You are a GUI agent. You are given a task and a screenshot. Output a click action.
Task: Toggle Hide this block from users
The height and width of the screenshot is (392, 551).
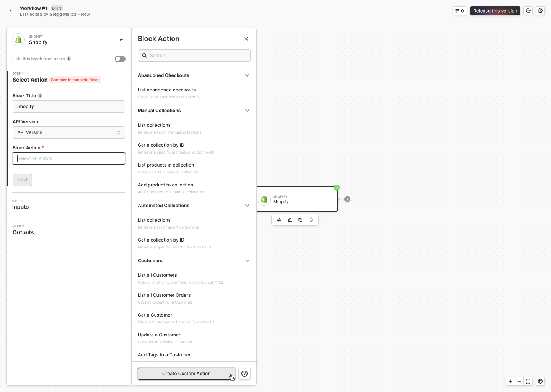(120, 59)
